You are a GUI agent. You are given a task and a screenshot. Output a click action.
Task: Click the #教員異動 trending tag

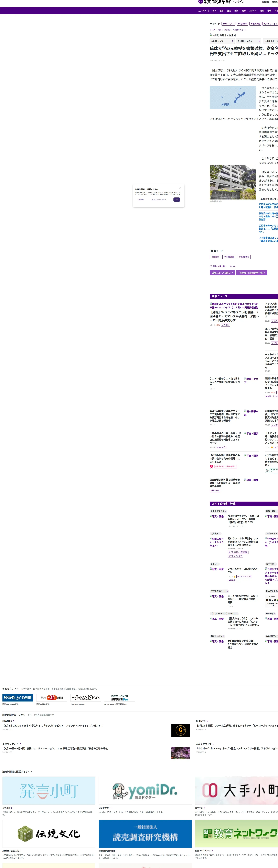[x=255, y=24]
